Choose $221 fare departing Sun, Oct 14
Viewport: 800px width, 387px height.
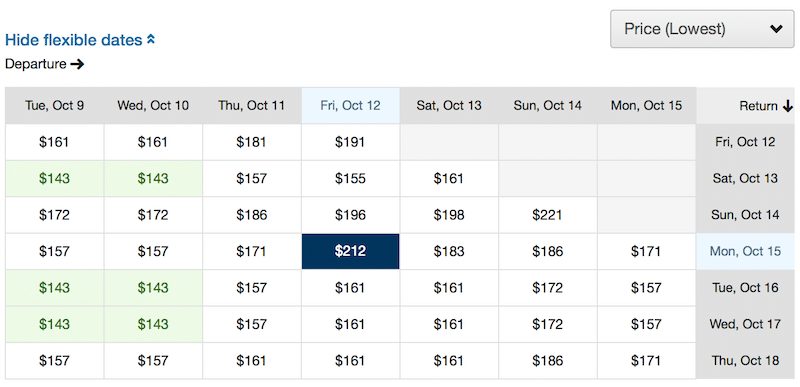547,215
